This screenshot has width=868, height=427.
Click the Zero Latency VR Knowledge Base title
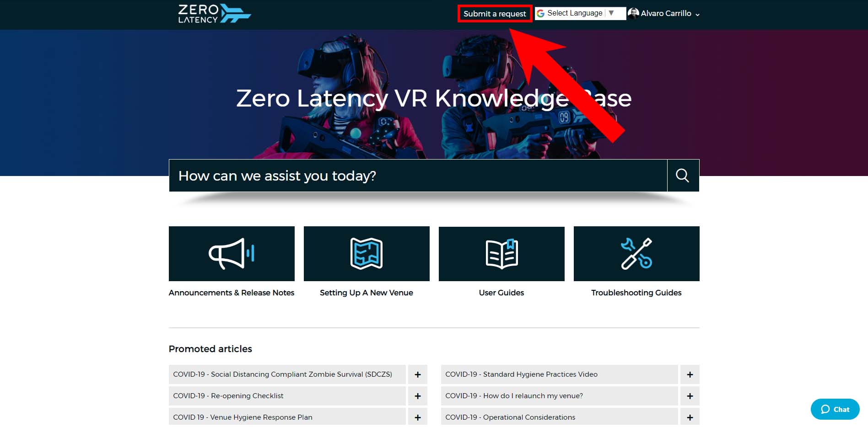pyautogui.click(x=434, y=98)
